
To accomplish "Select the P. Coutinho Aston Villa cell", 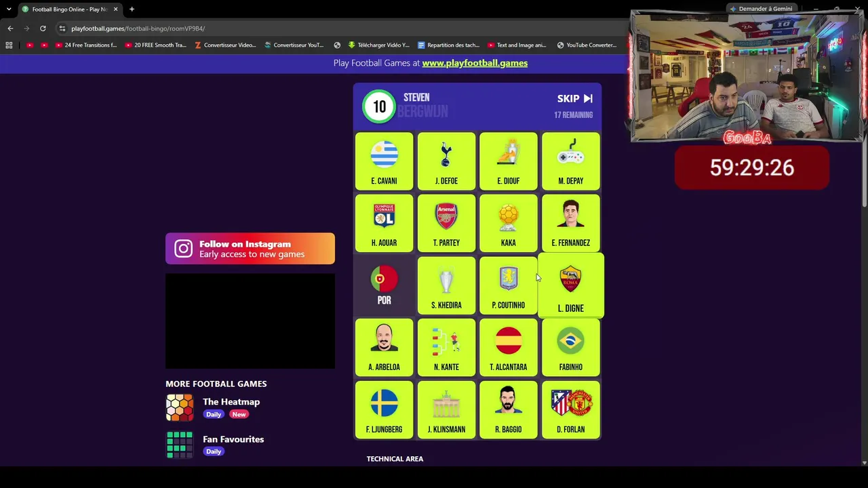I will pyautogui.click(x=509, y=286).
